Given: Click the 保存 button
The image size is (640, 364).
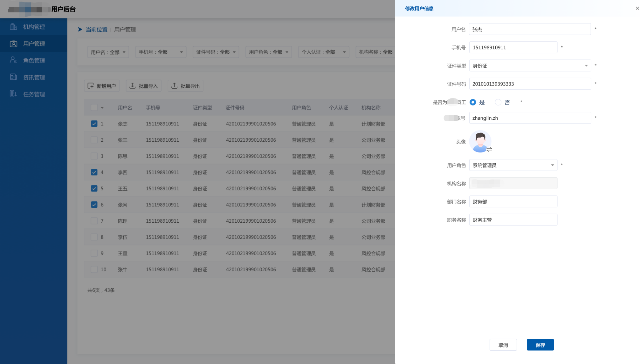Looking at the screenshot, I should [x=540, y=345].
